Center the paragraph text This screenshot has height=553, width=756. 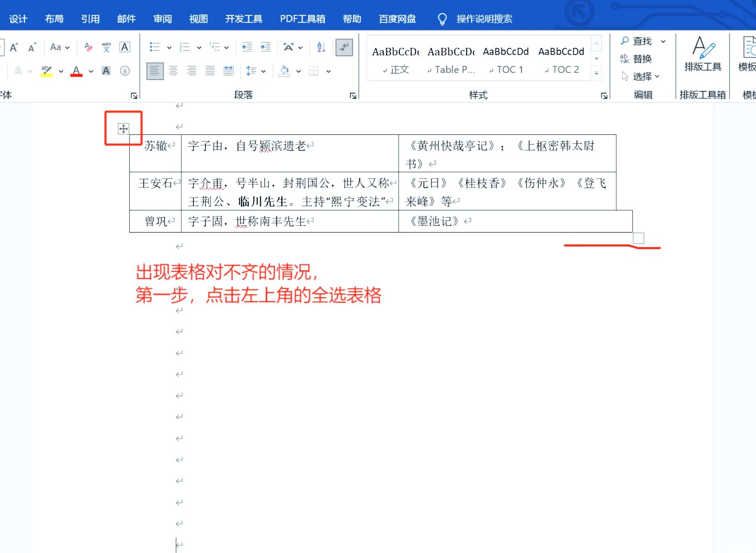173,71
